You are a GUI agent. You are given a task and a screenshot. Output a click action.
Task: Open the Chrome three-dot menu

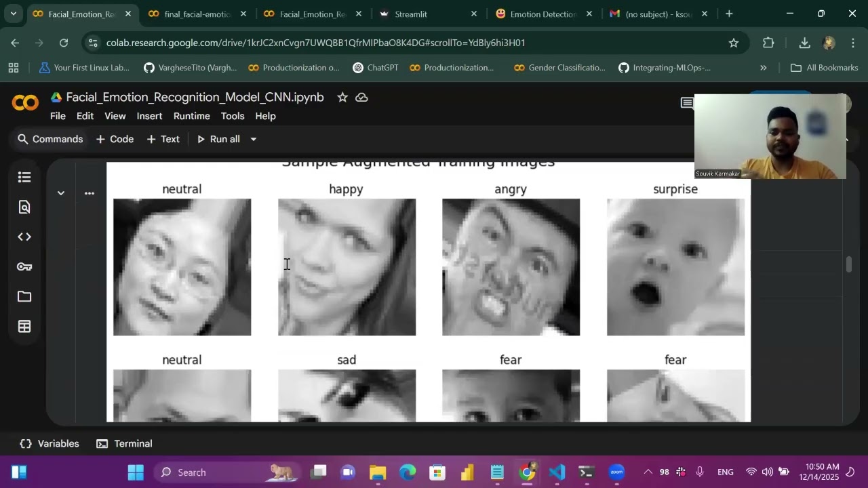tap(852, 43)
